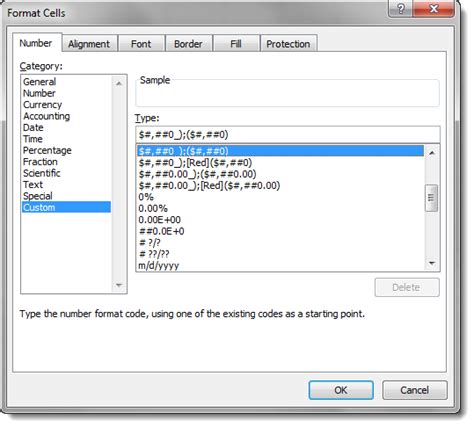Close the Format Cells dialog
The height and width of the screenshot is (427, 474).
point(433,8)
